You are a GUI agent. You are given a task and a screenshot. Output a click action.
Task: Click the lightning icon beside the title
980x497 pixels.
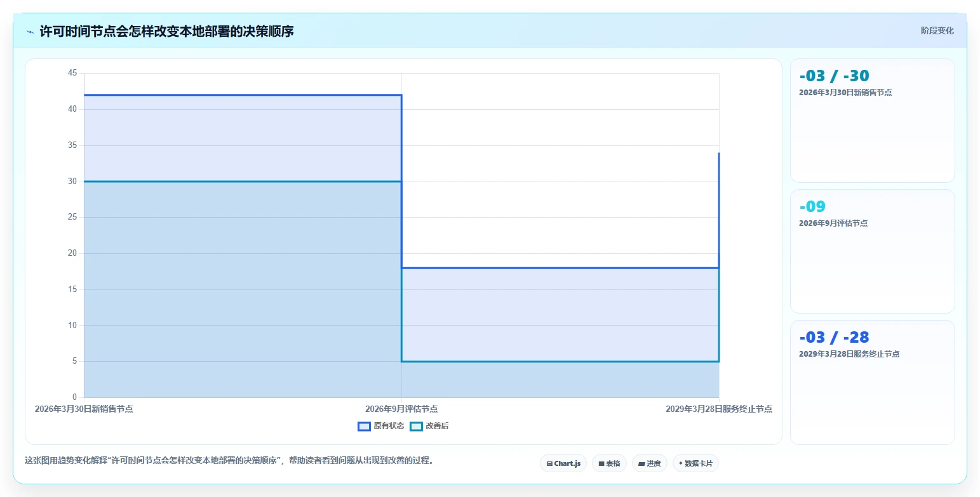tap(30, 32)
